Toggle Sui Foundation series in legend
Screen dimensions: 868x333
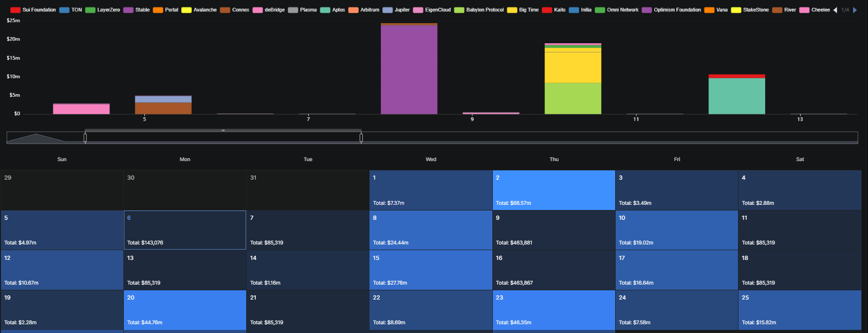pos(33,10)
